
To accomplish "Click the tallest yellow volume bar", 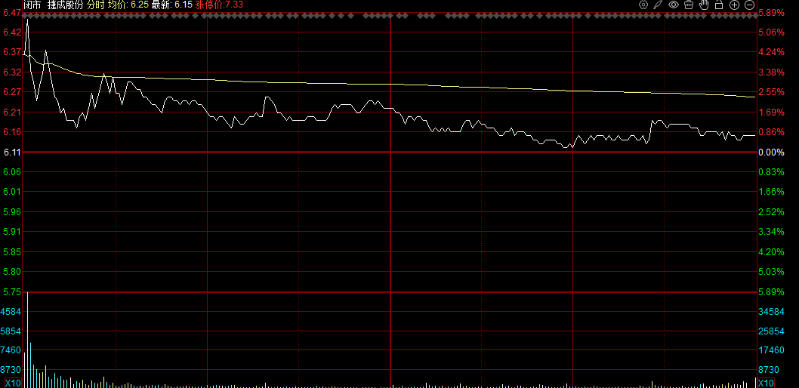I will tap(28, 340).
